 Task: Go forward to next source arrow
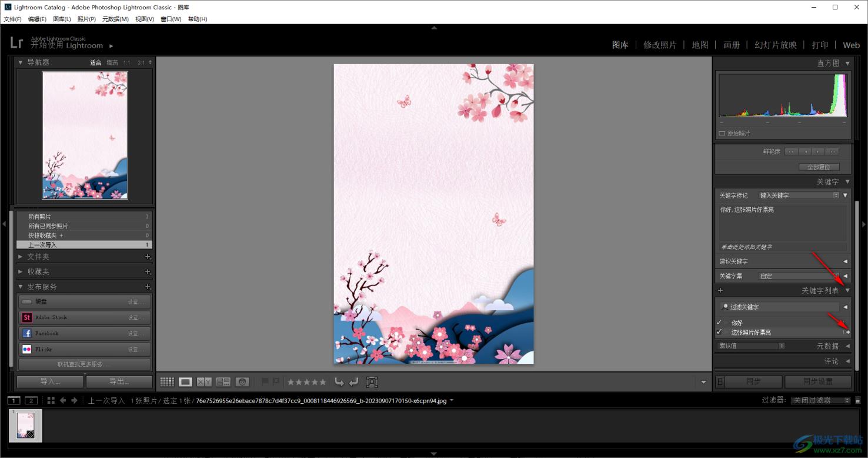pos(74,400)
